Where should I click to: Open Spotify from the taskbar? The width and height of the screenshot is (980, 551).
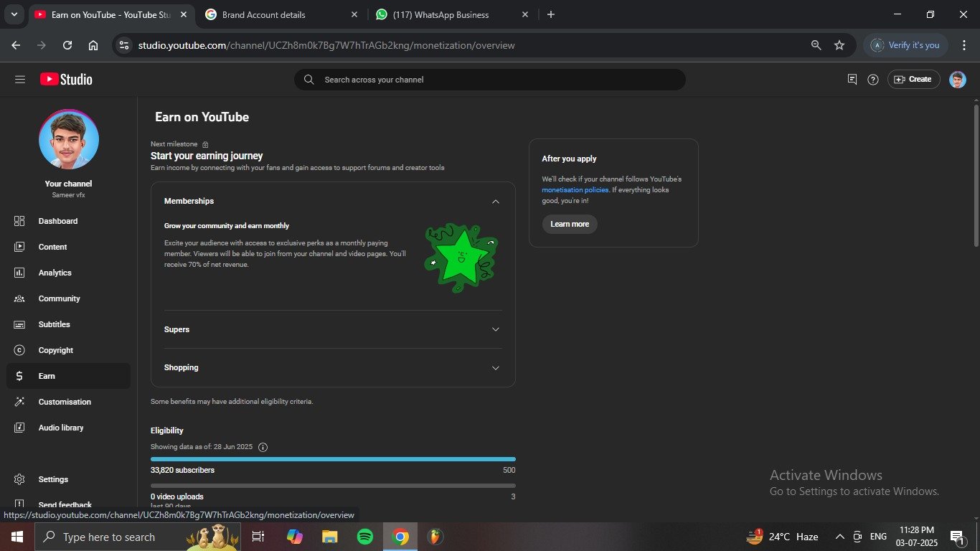[365, 537]
